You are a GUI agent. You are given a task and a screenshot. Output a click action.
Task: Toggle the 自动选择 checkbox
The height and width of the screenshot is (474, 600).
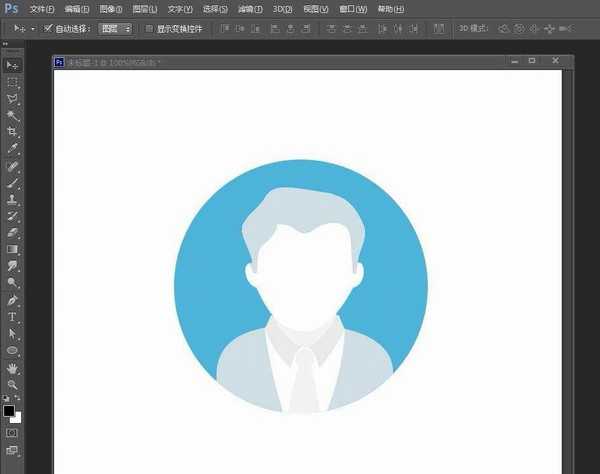coord(48,29)
